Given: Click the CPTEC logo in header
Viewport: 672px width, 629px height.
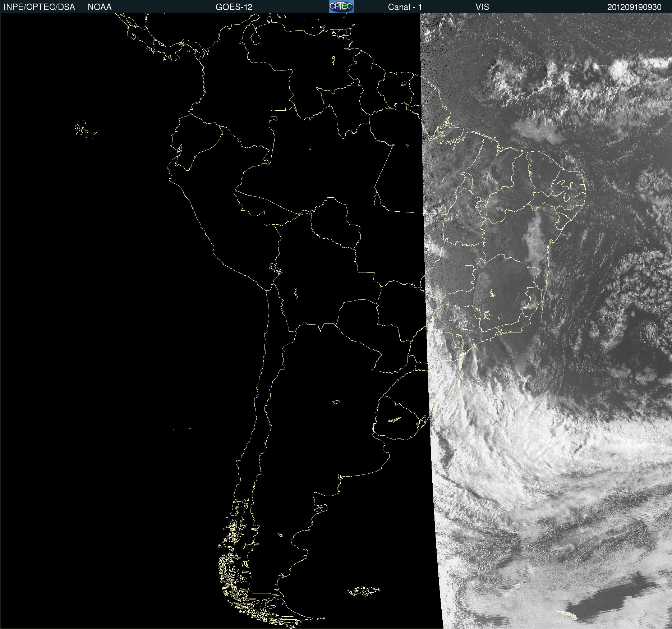Looking at the screenshot, I should pos(341,6).
